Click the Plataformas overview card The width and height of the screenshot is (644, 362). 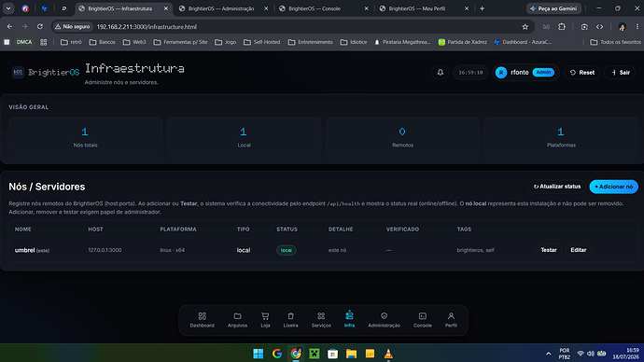(561, 136)
